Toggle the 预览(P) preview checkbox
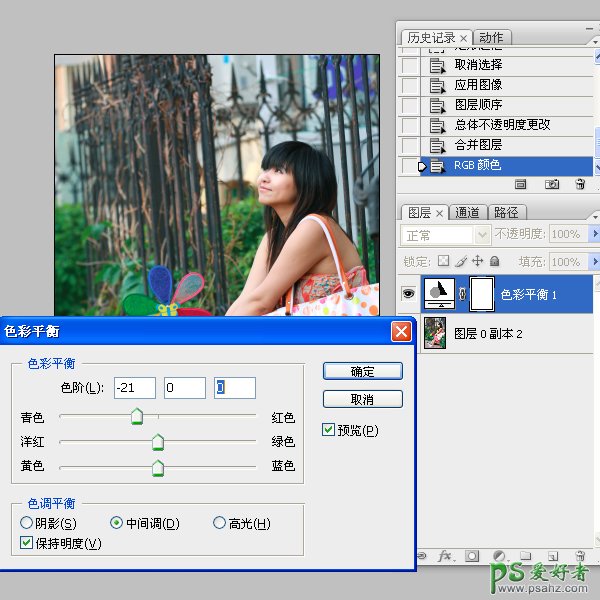 [329, 430]
